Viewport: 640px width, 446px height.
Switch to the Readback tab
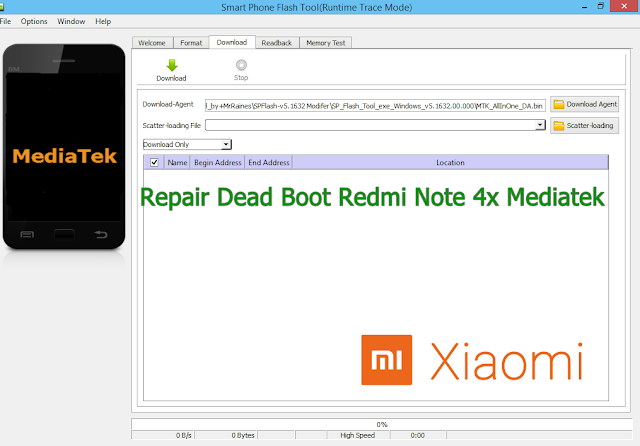pyautogui.click(x=277, y=43)
